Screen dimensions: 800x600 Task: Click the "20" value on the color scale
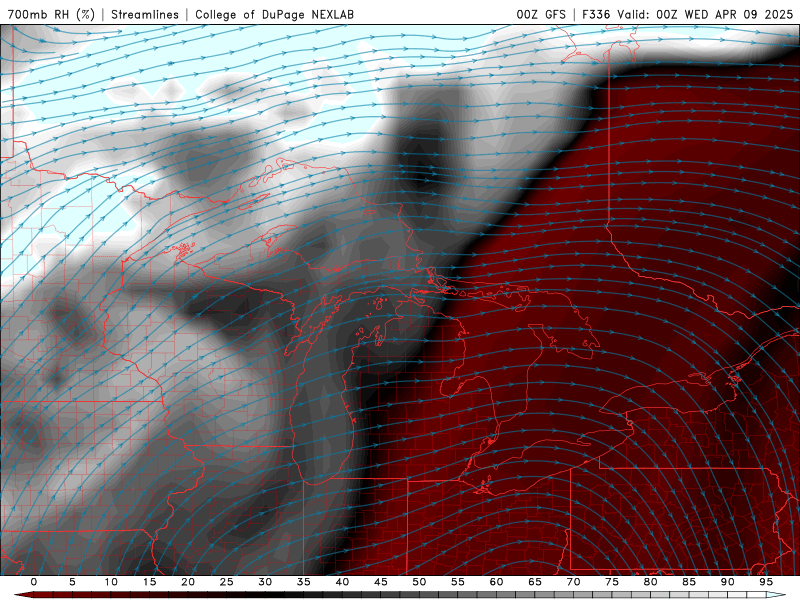(x=188, y=582)
